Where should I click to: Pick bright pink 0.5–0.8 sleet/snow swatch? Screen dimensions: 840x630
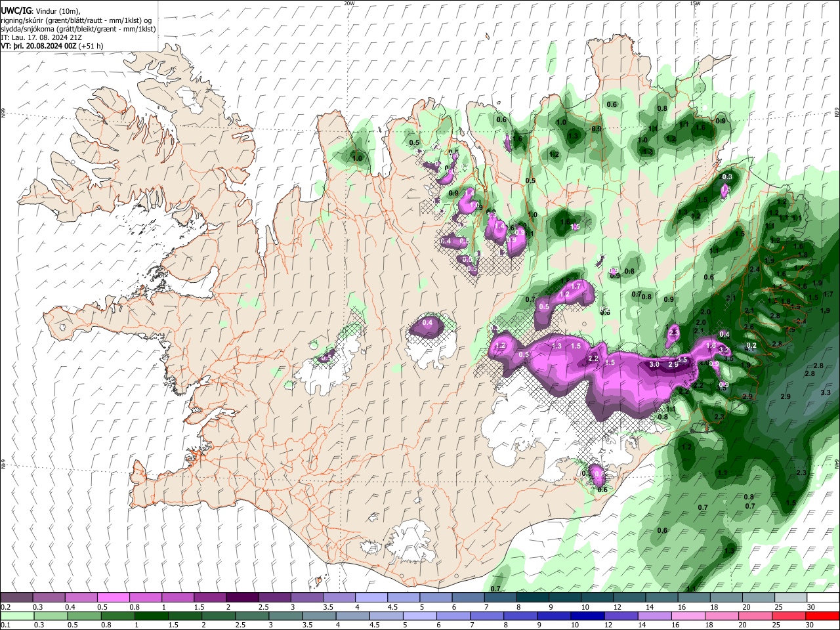pos(113,598)
